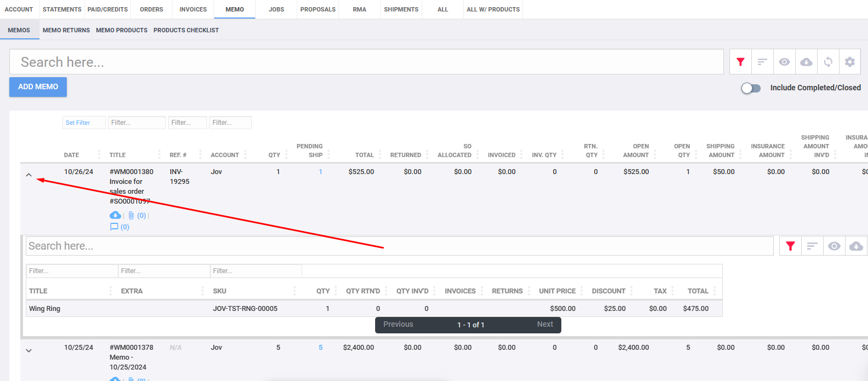868x381 pixels.
Task: Open the Set Filter date dropdown
Action: [84, 123]
